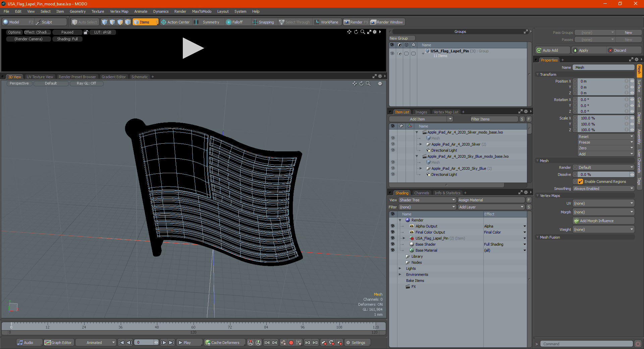Expand Lights in shader tree

pos(400,268)
